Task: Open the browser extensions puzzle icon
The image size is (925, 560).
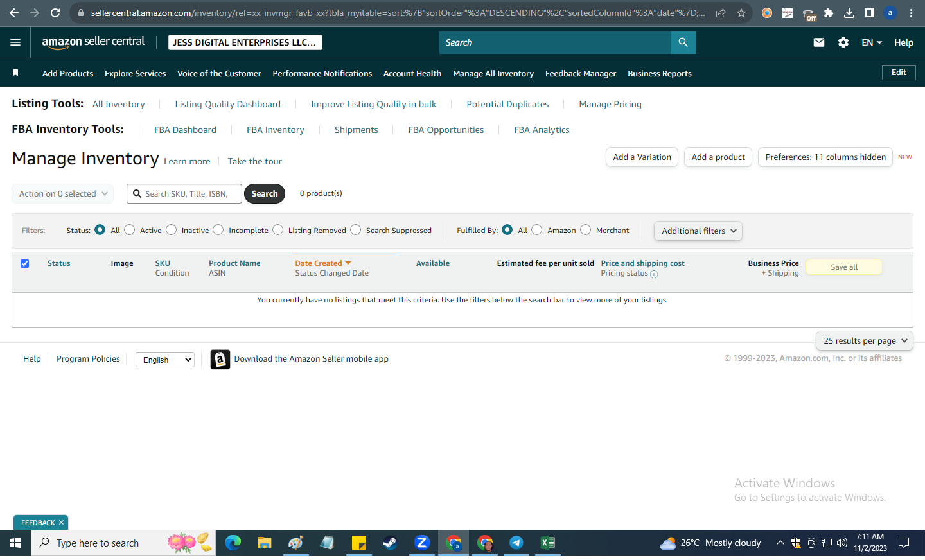Action: tap(829, 13)
